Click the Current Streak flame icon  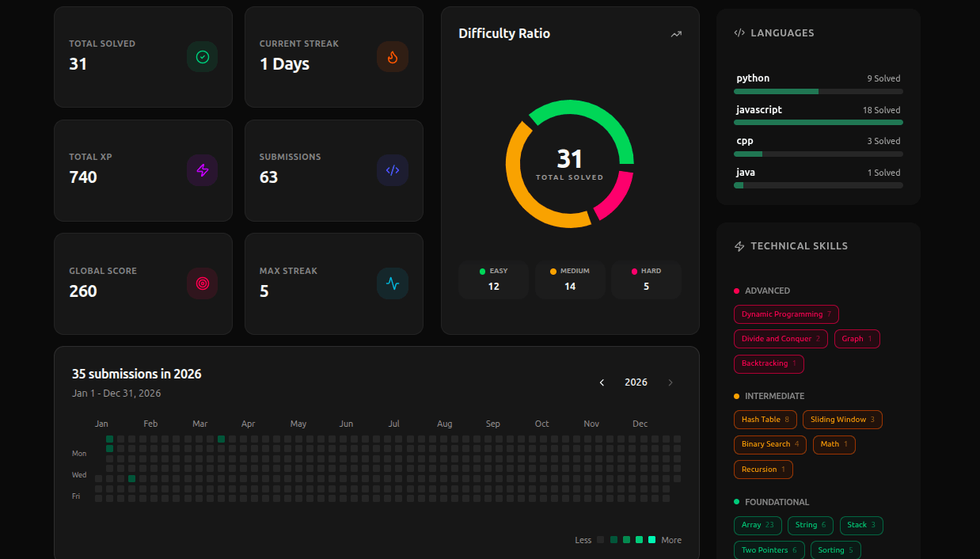pos(393,57)
